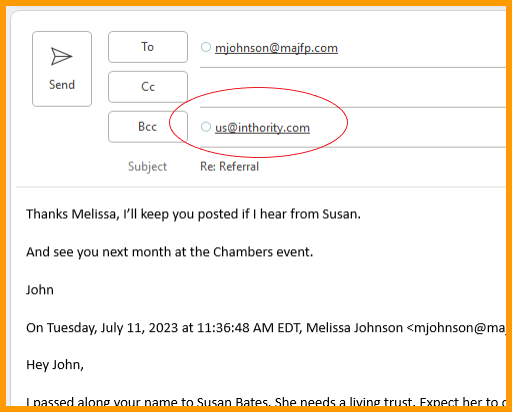512x412 pixels.
Task: Click the "Hey John," quoted greeting
Action: tap(55, 365)
